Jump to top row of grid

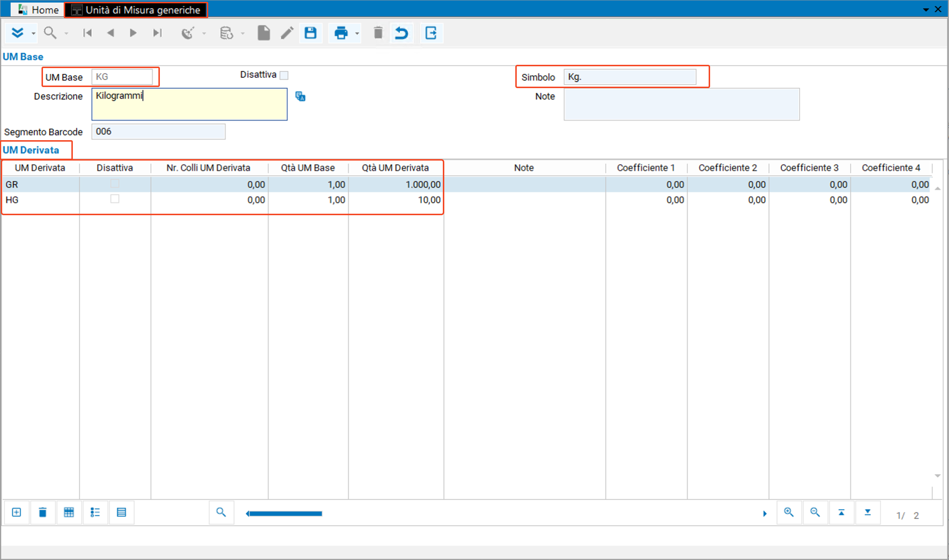click(x=842, y=512)
